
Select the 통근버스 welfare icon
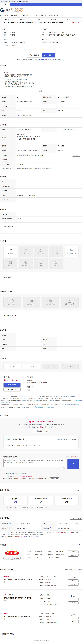click(10, 252)
